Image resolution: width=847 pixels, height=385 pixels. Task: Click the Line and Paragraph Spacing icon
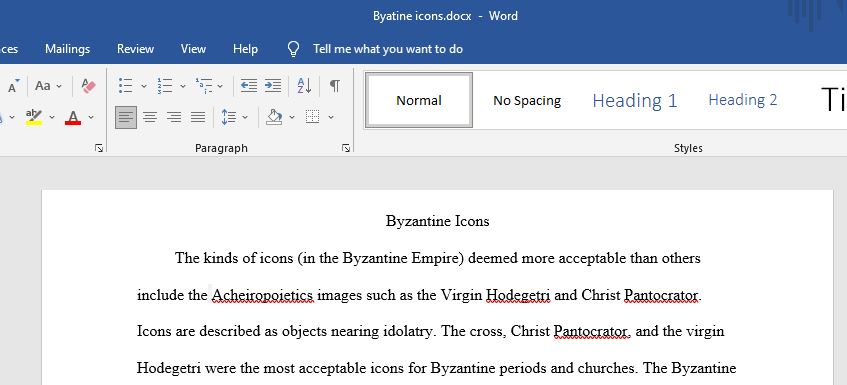[x=229, y=117]
